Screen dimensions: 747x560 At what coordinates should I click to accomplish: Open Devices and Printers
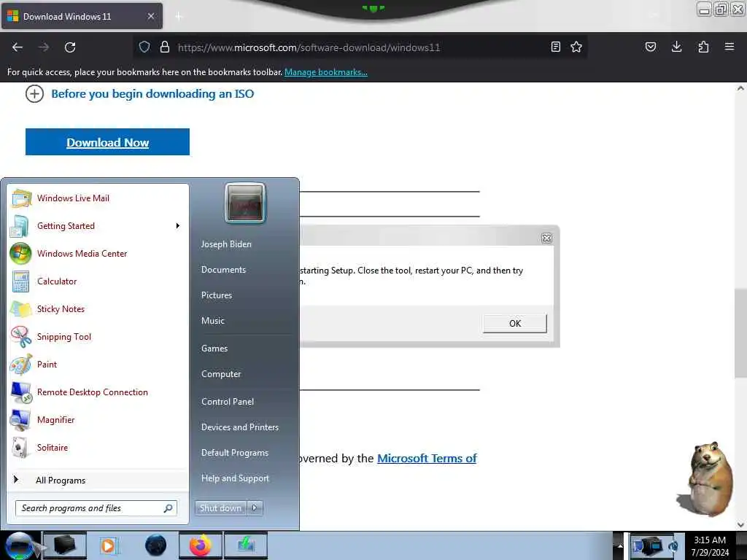pos(239,427)
